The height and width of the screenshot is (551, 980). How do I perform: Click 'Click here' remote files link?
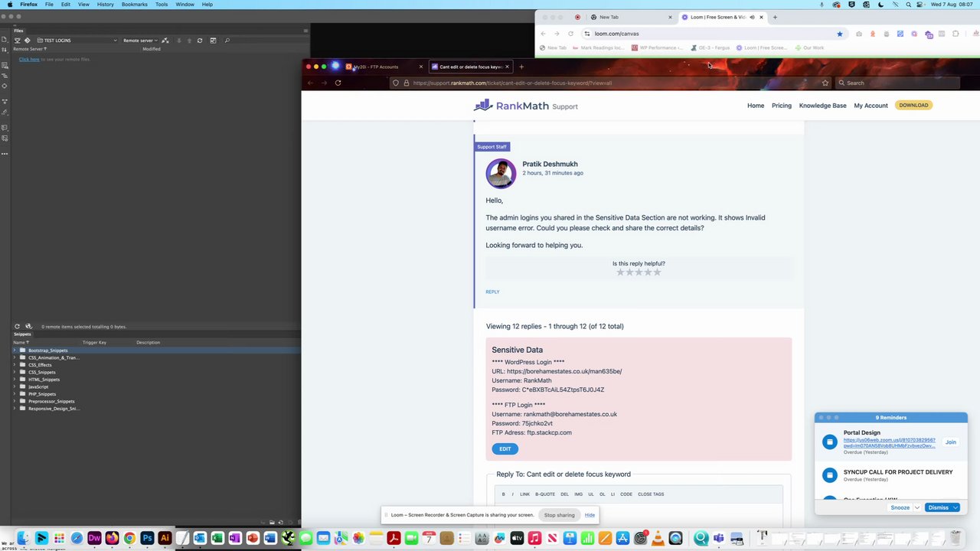tap(29, 59)
